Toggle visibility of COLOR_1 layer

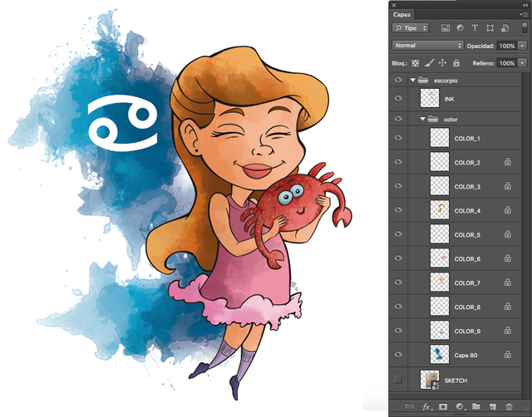tap(398, 138)
